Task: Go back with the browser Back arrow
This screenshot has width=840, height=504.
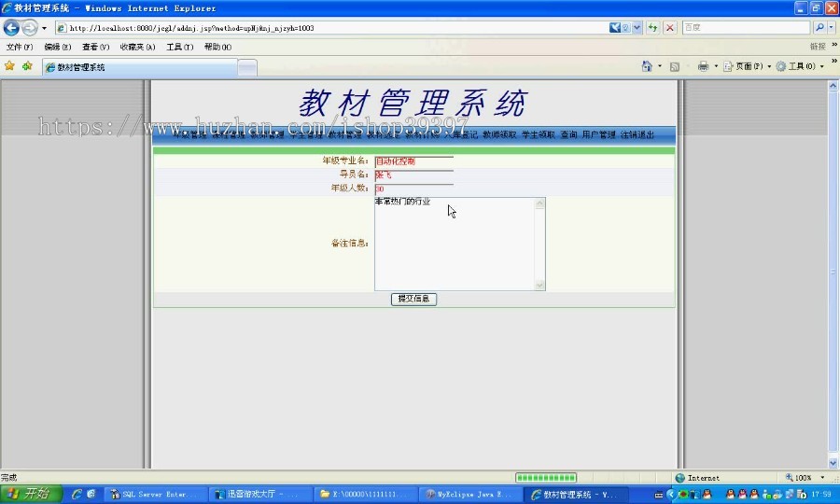Action: pos(11,27)
